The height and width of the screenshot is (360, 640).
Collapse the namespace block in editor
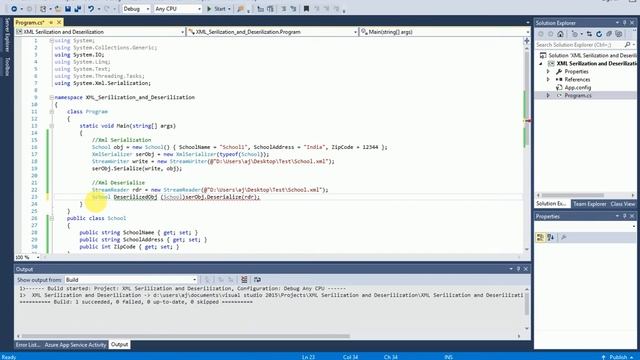[51, 97]
